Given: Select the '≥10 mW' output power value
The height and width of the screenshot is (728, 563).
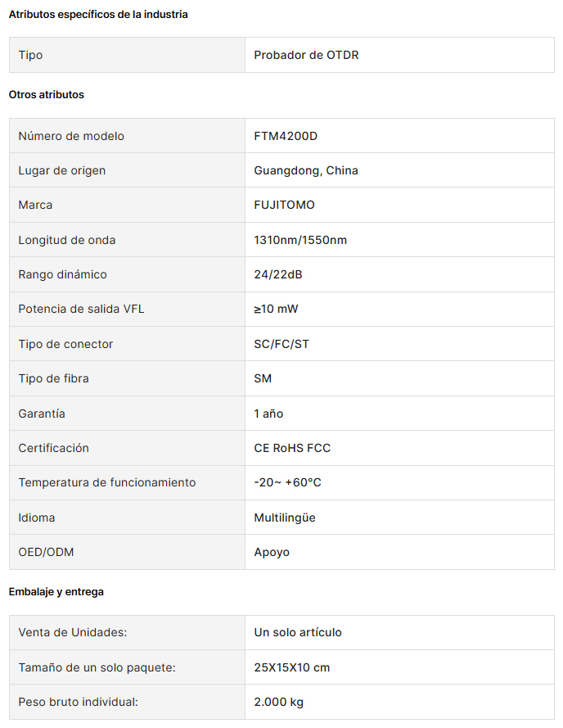Looking at the screenshot, I should [276, 309].
